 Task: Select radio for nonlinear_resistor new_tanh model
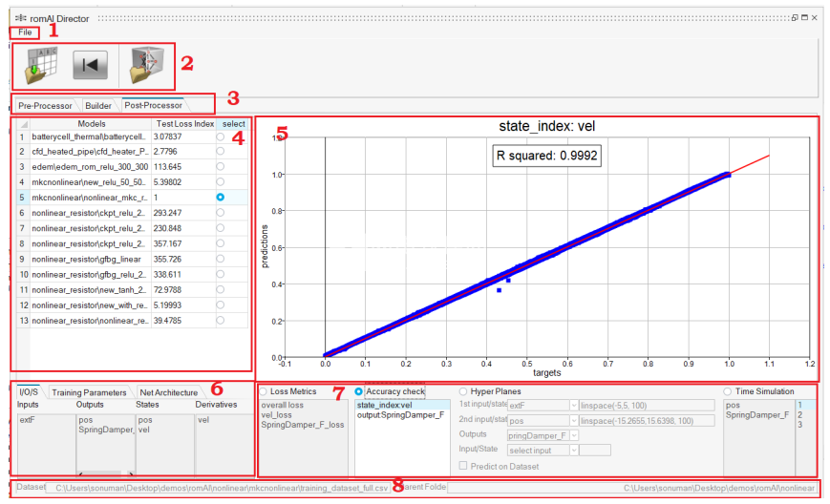pyautogui.click(x=221, y=290)
